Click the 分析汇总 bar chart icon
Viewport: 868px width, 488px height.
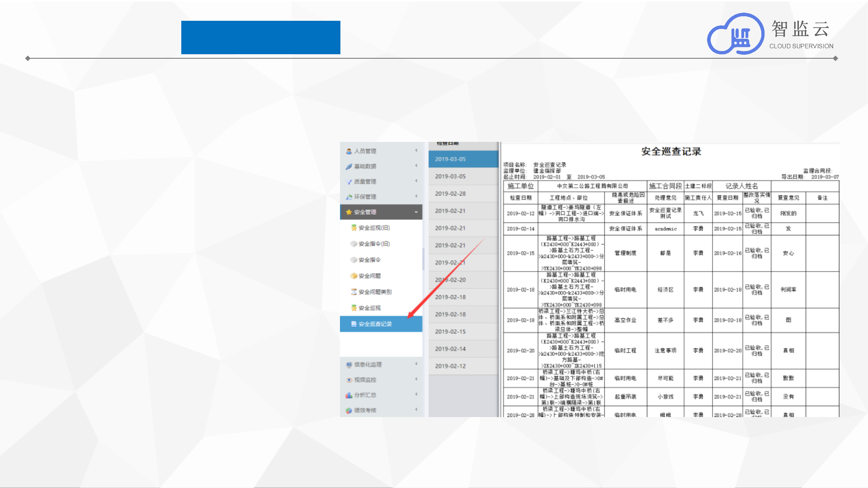pos(349,395)
